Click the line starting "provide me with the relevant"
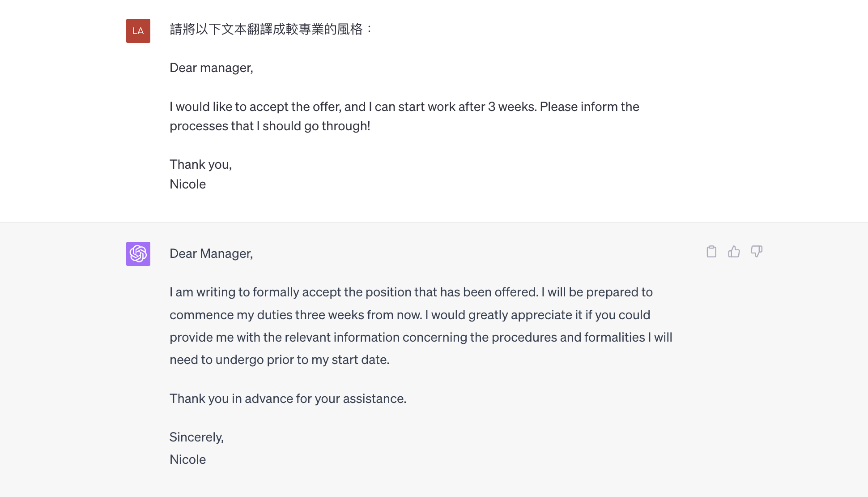This screenshot has height=497, width=868. click(421, 338)
